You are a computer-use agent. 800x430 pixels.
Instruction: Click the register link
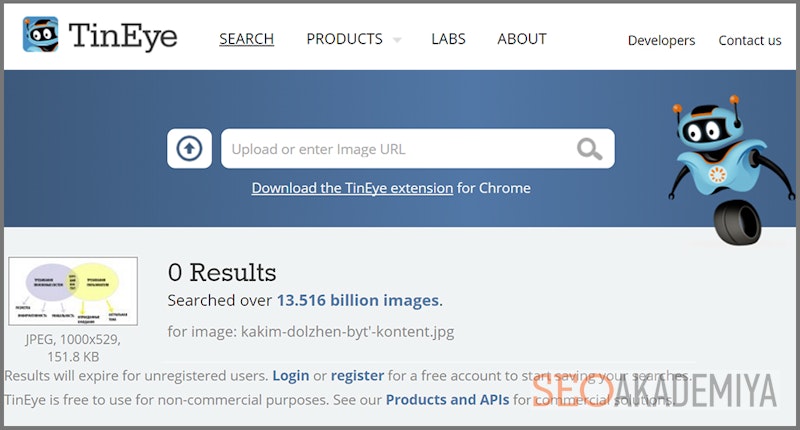[x=357, y=376]
